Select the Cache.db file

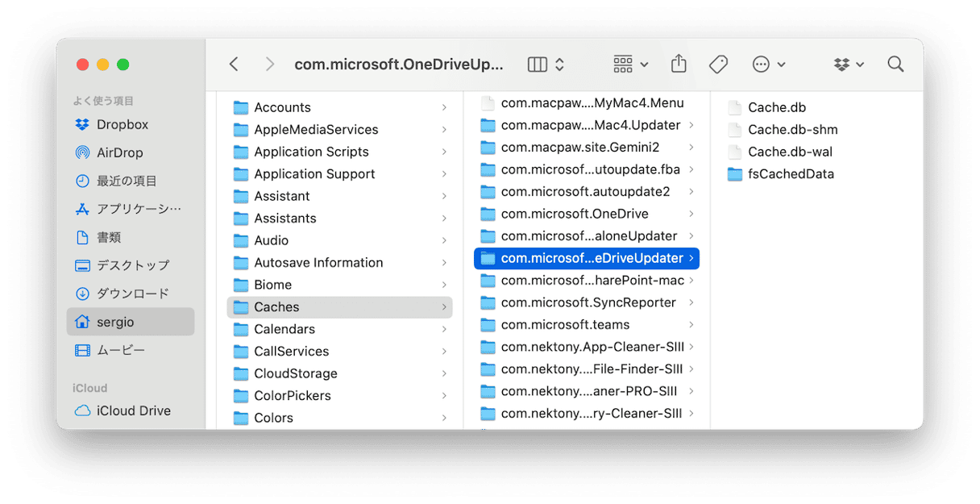(x=777, y=106)
